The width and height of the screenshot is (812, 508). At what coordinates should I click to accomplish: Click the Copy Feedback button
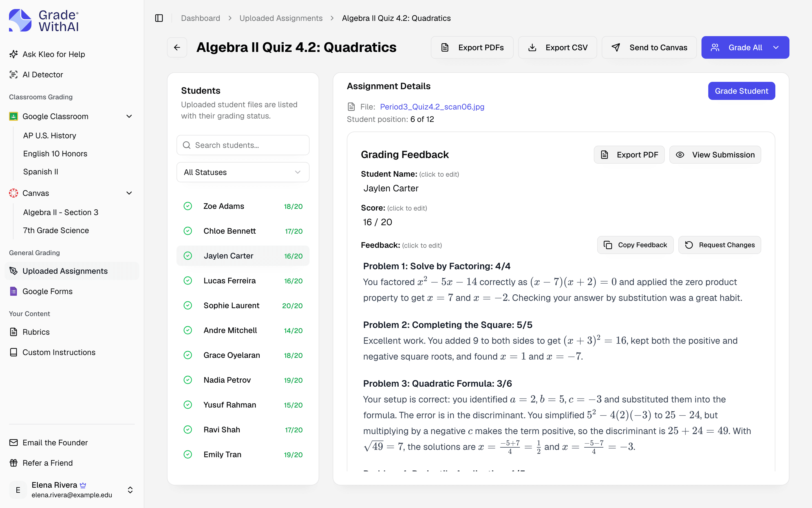click(x=635, y=245)
